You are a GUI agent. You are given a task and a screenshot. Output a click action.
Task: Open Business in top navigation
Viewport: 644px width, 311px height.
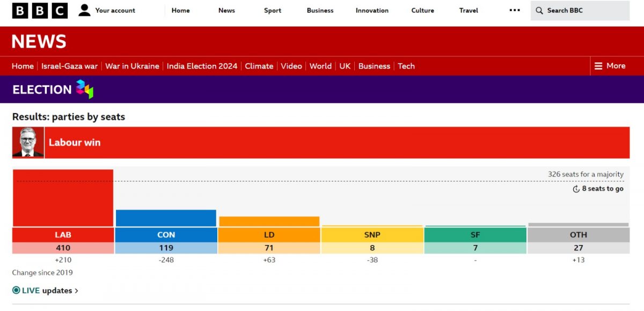(320, 10)
